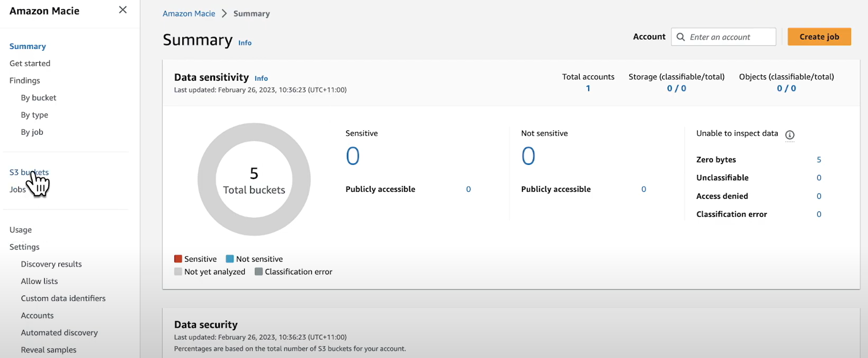Viewport: 868px width, 358px height.
Task: Open the Info link next to Summary heading
Action: 245,43
